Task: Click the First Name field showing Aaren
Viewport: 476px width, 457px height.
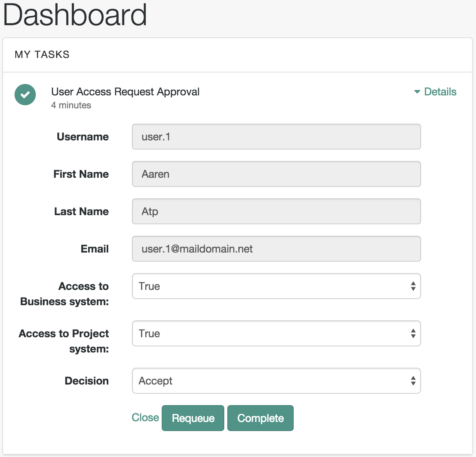Action: tap(277, 174)
